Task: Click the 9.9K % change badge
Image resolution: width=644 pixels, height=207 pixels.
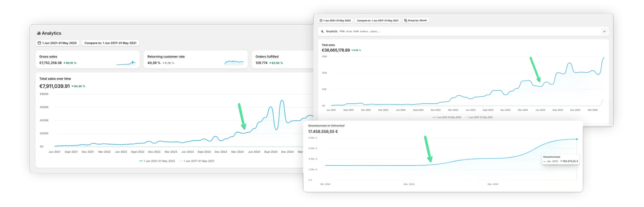Action: click(x=356, y=50)
